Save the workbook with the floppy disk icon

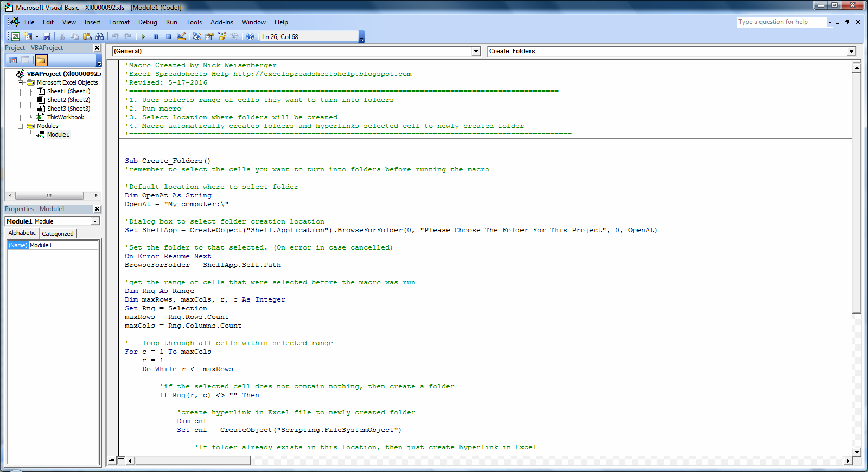tap(47, 36)
